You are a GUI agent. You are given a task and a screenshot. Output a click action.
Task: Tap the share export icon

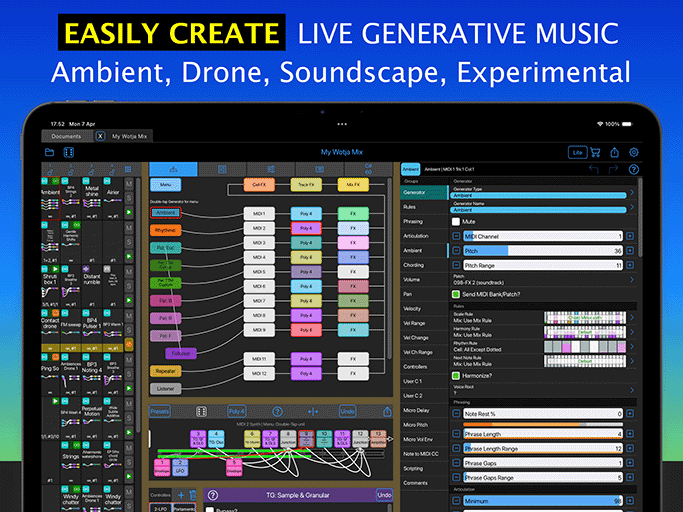[x=615, y=153]
